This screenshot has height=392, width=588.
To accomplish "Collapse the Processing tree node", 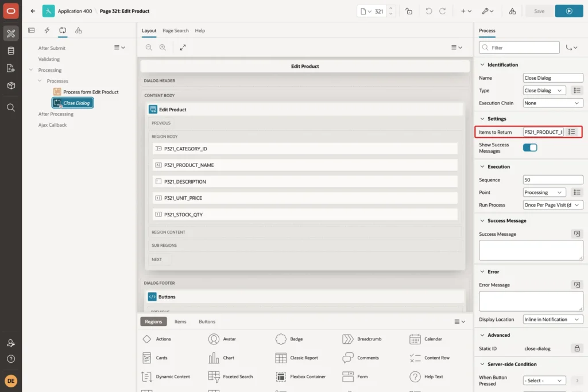I will click(31, 69).
